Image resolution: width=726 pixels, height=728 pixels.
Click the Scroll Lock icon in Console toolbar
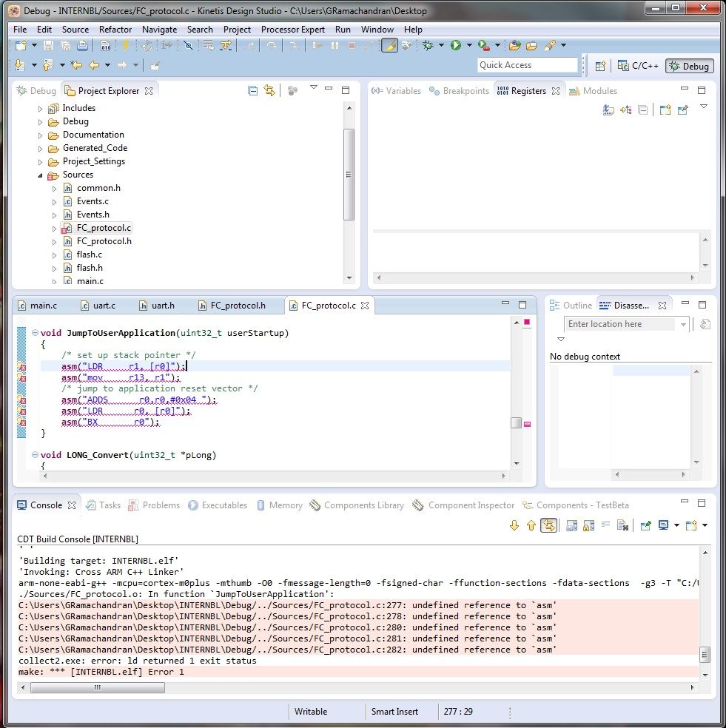588,525
